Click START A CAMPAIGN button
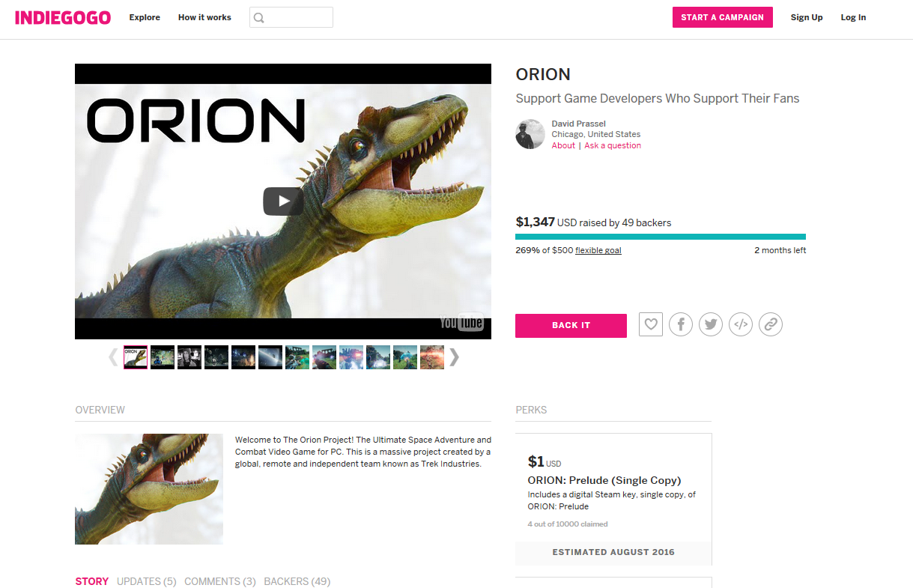 coord(722,17)
